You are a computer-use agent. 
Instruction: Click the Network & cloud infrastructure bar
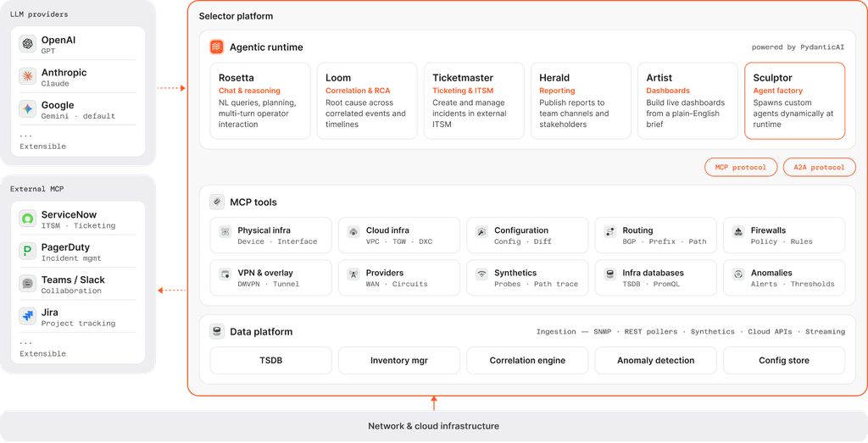433,426
